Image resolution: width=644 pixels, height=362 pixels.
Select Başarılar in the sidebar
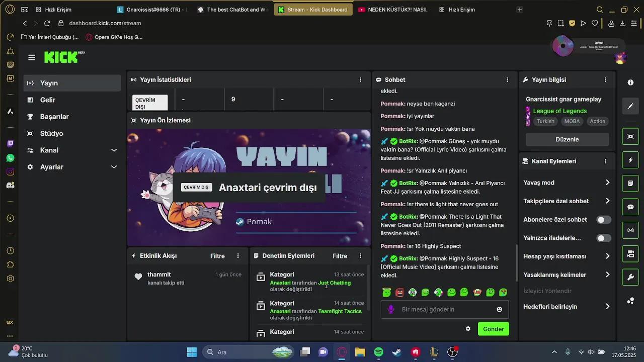pos(72,117)
